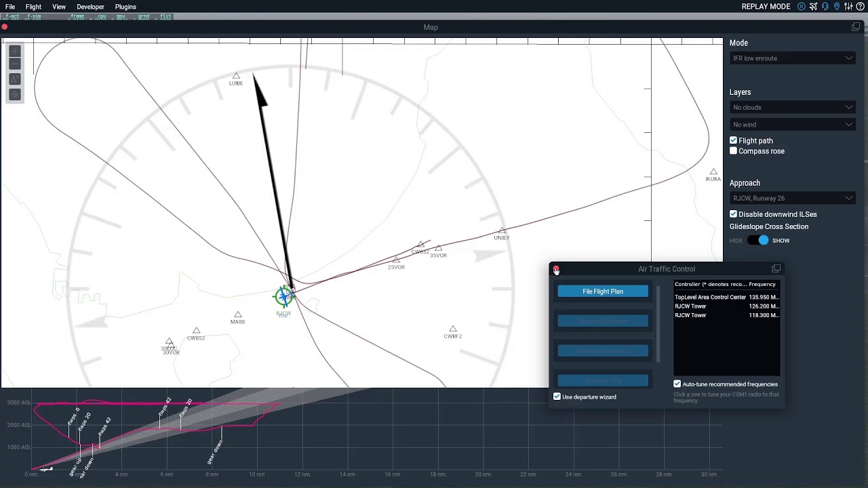Pop out the Map window
Viewport: 868px width, 488px height.
point(856,27)
